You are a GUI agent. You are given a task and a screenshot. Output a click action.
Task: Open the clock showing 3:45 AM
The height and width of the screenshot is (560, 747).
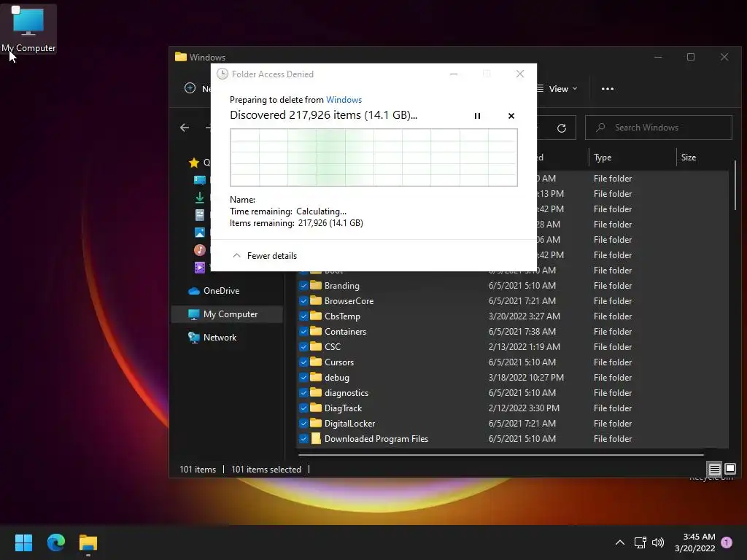click(694, 542)
